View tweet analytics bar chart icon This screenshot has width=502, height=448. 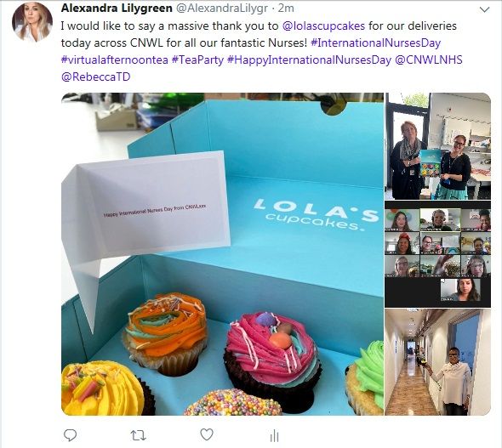[274, 435]
